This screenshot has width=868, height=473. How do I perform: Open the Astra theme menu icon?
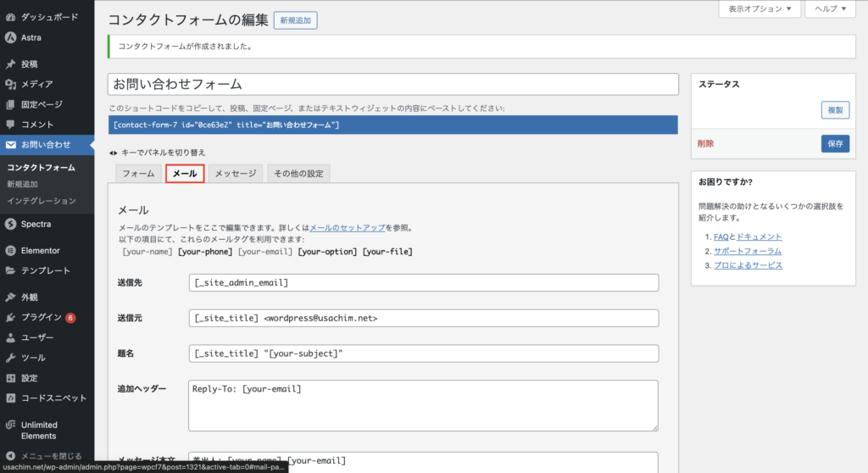click(x=10, y=37)
